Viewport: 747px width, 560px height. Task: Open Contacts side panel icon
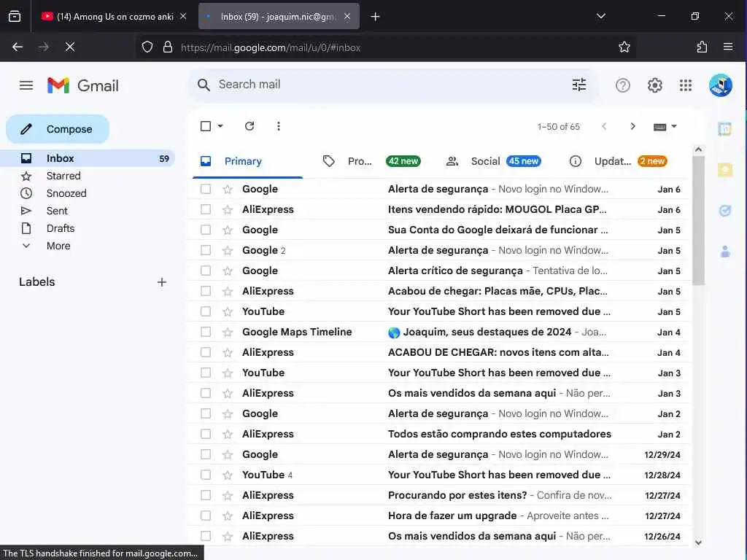724,252
